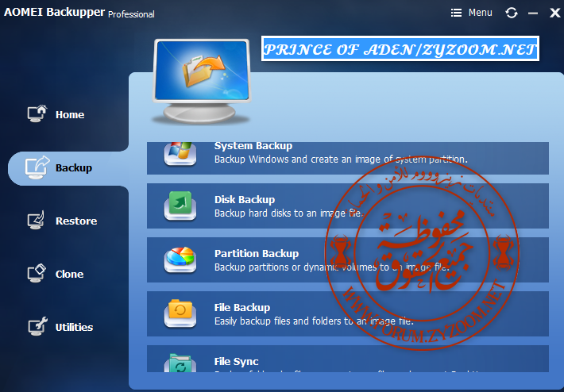564x392 pixels.
Task: Click 'Easily backup files and folders' description
Action: [x=314, y=321]
